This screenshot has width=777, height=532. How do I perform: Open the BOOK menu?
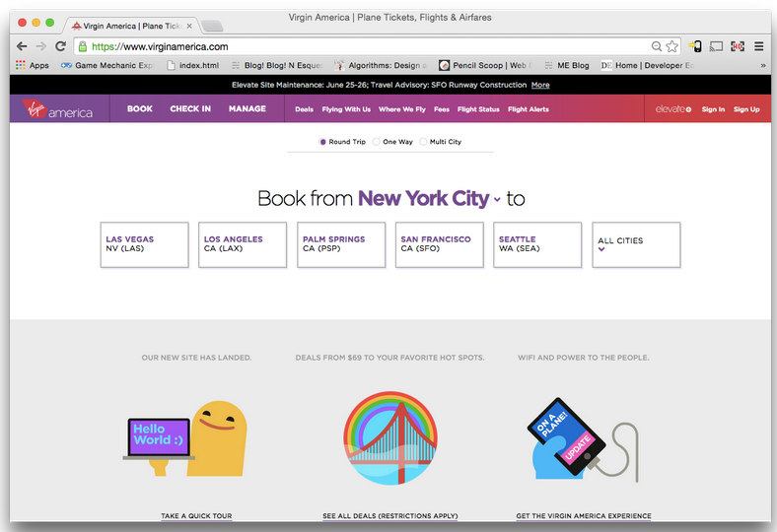tap(140, 109)
